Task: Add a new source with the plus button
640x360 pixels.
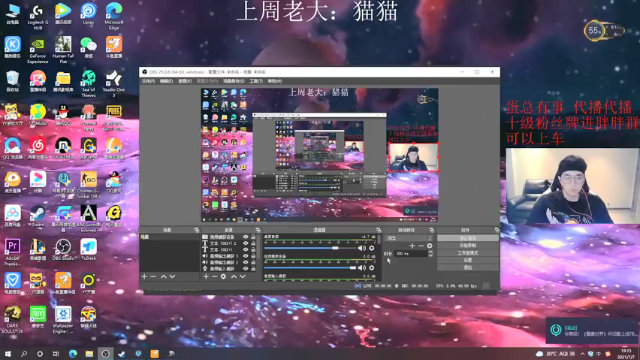Action: (206, 277)
